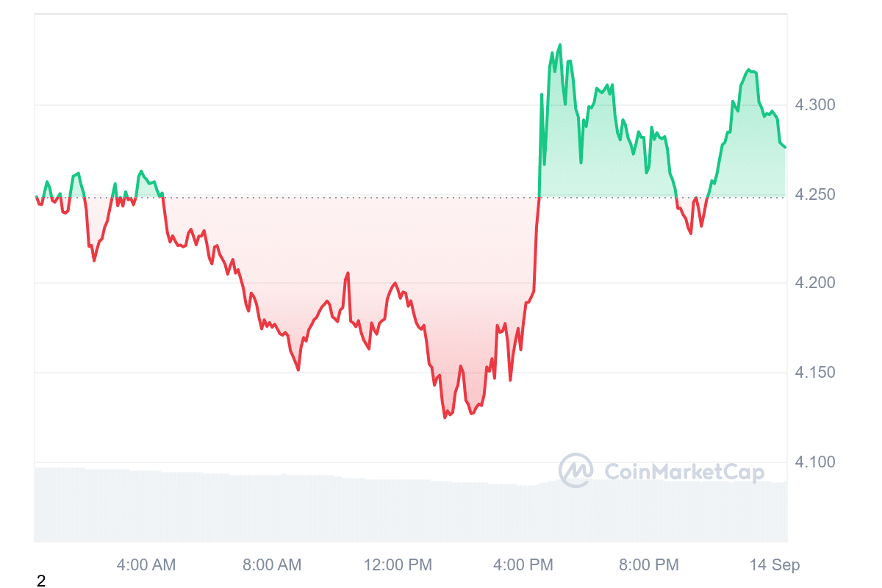Viewport: 882px width, 588px height.
Task: Click the CoinMarketCap watermark text
Action: tap(684, 472)
